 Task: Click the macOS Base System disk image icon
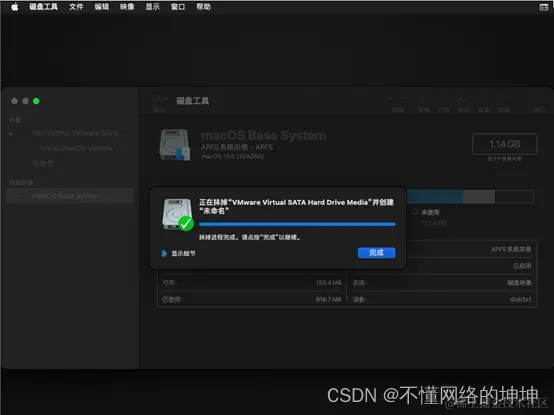pos(175,145)
